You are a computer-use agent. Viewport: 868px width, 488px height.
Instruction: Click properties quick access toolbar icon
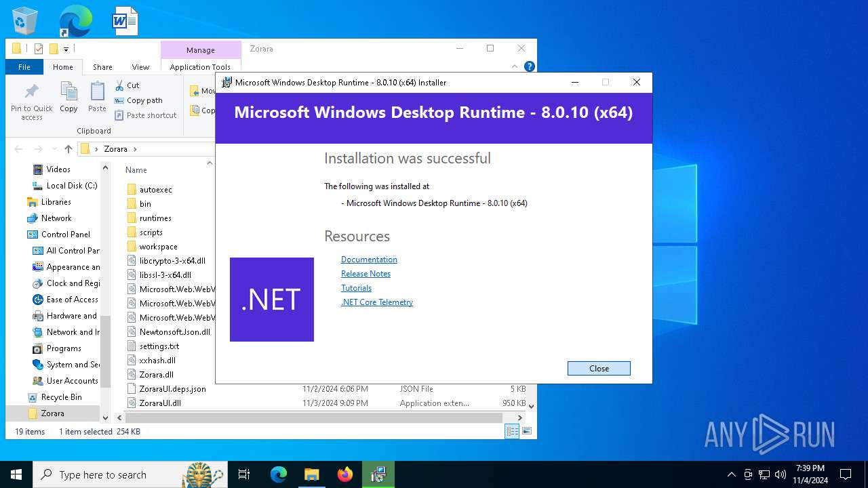(39, 49)
